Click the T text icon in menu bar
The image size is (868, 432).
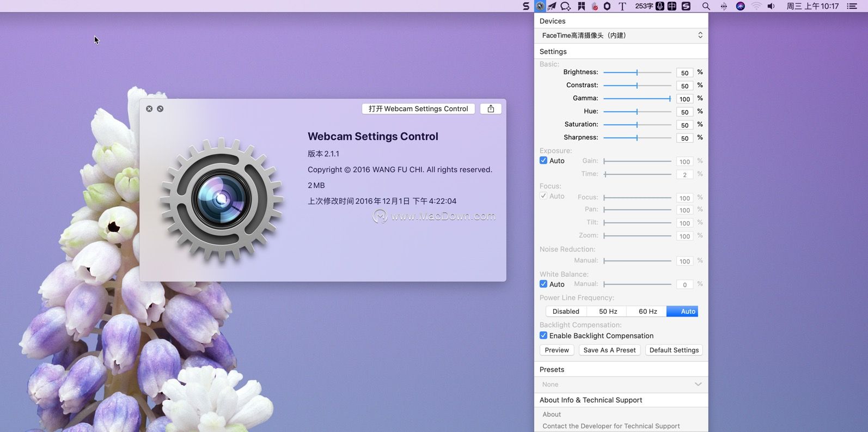click(622, 6)
